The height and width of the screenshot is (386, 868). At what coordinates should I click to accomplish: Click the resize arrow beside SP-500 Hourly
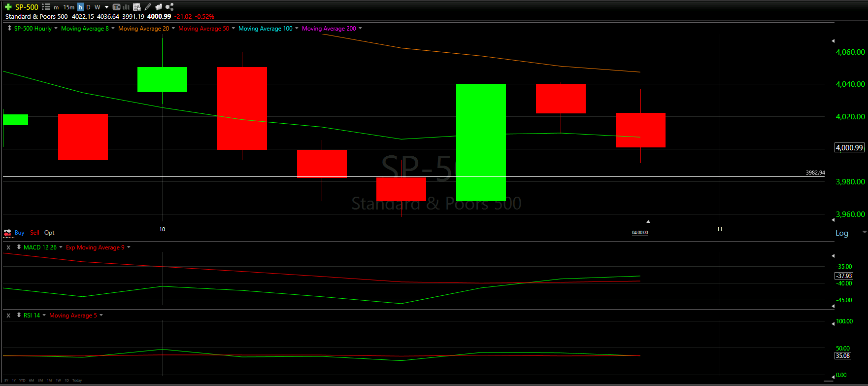tap(9, 28)
